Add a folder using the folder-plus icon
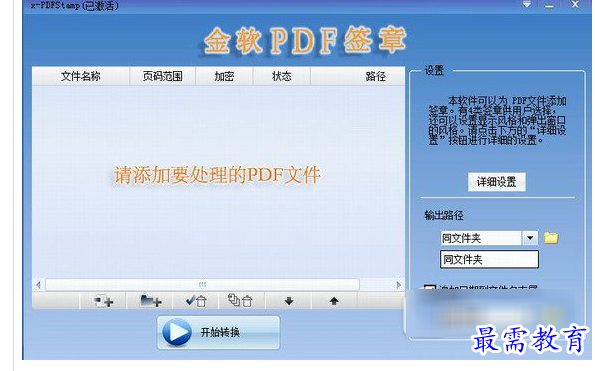The height and width of the screenshot is (371, 595). click(x=150, y=301)
